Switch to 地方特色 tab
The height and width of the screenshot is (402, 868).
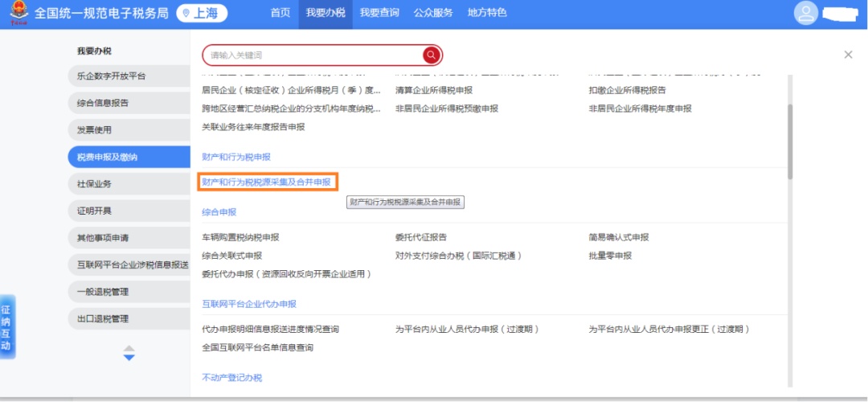coord(487,14)
